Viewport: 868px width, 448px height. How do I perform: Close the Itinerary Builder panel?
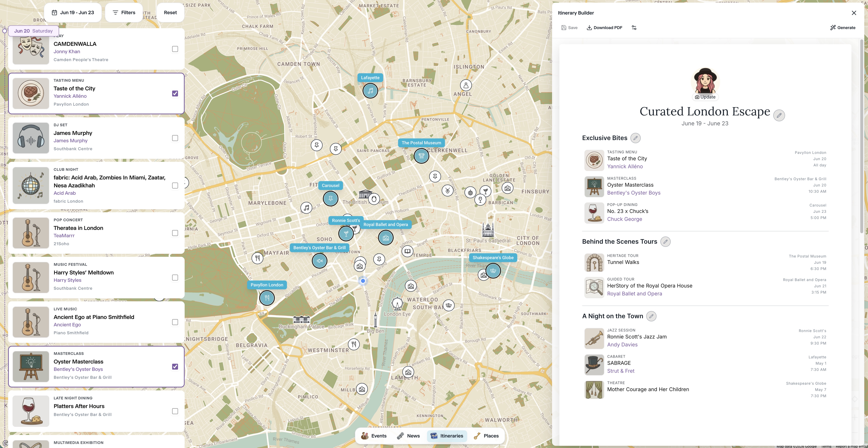pos(853,13)
